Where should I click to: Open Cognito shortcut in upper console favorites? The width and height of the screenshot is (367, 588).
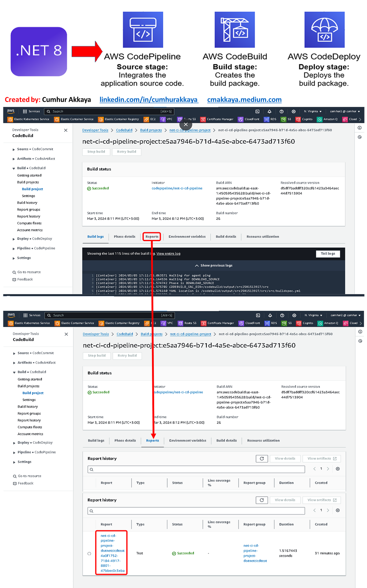tap(304, 119)
